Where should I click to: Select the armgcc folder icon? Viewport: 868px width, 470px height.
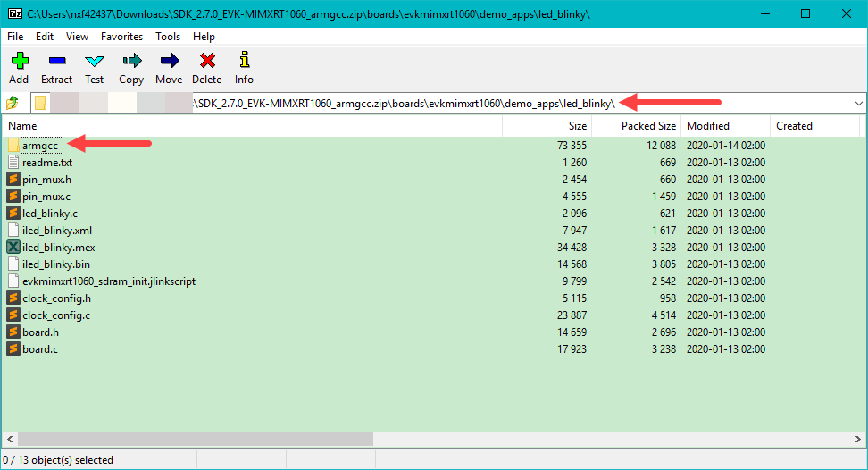tap(13, 146)
